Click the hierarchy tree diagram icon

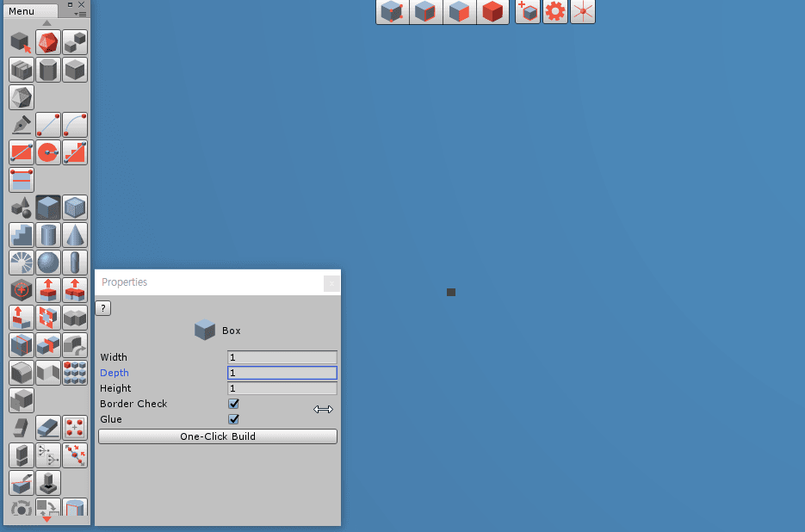[x=48, y=455]
